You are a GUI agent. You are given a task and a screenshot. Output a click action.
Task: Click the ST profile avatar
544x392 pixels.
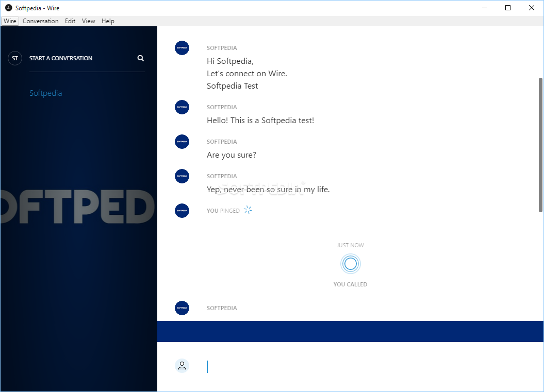coord(15,58)
